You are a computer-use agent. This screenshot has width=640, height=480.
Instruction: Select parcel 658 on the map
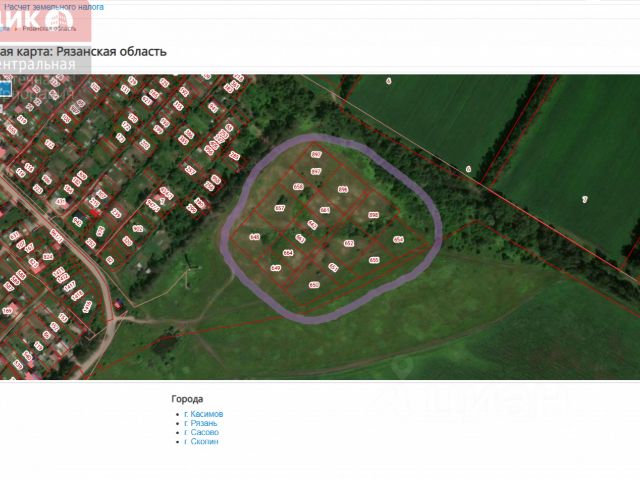click(298, 187)
